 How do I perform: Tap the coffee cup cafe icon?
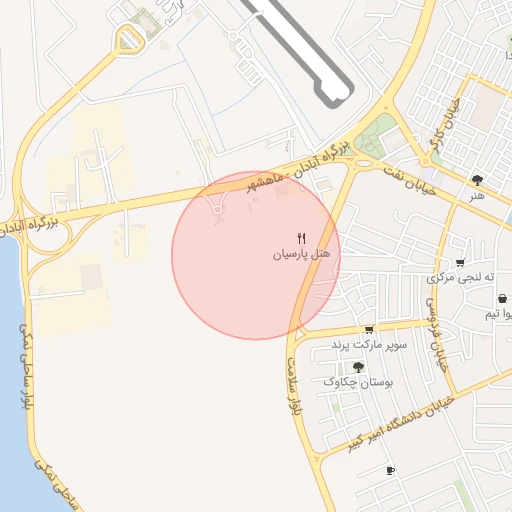[391, 471]
